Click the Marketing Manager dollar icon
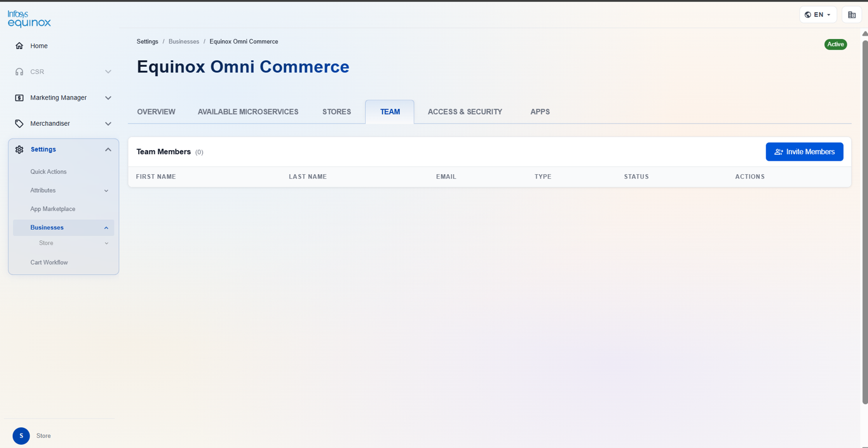The image size is (868, 448). (x=19, y=97)
